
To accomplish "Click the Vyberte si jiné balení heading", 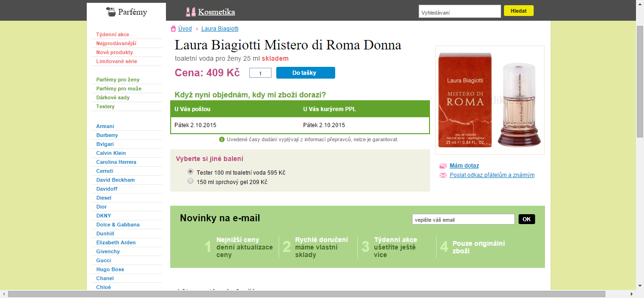I will [210, 159].
